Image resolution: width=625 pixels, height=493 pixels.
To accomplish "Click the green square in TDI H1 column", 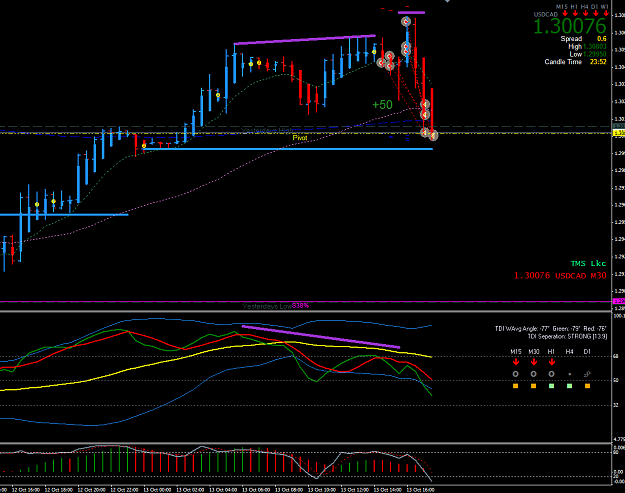I will tap(551, 386).
